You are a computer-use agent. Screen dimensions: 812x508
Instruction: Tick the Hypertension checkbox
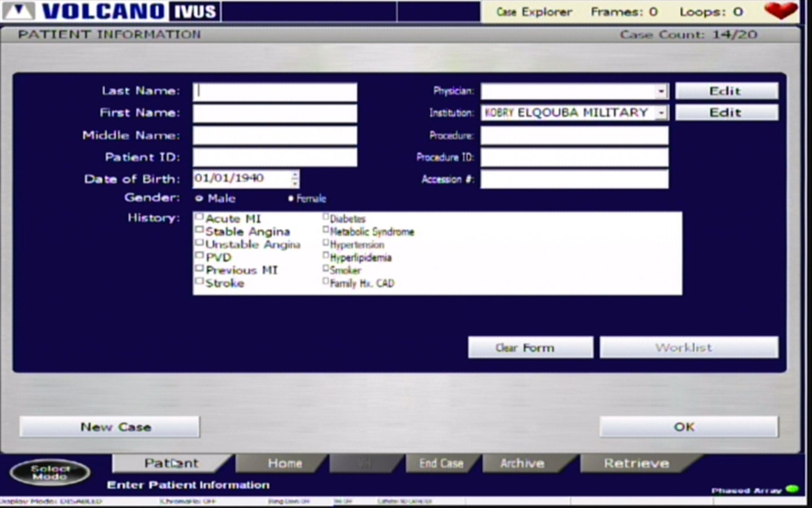[325, 243]
